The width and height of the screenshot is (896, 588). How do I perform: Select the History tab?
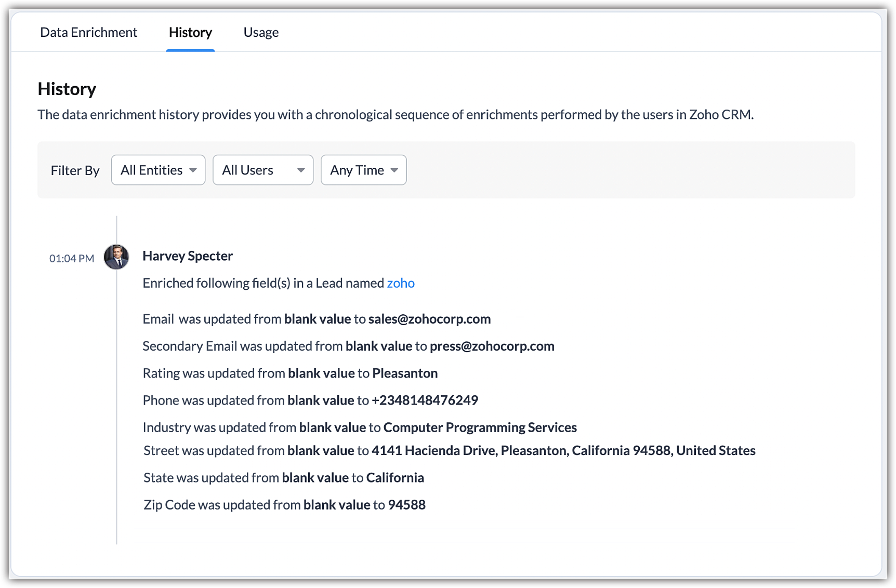(x=190, y=32)
